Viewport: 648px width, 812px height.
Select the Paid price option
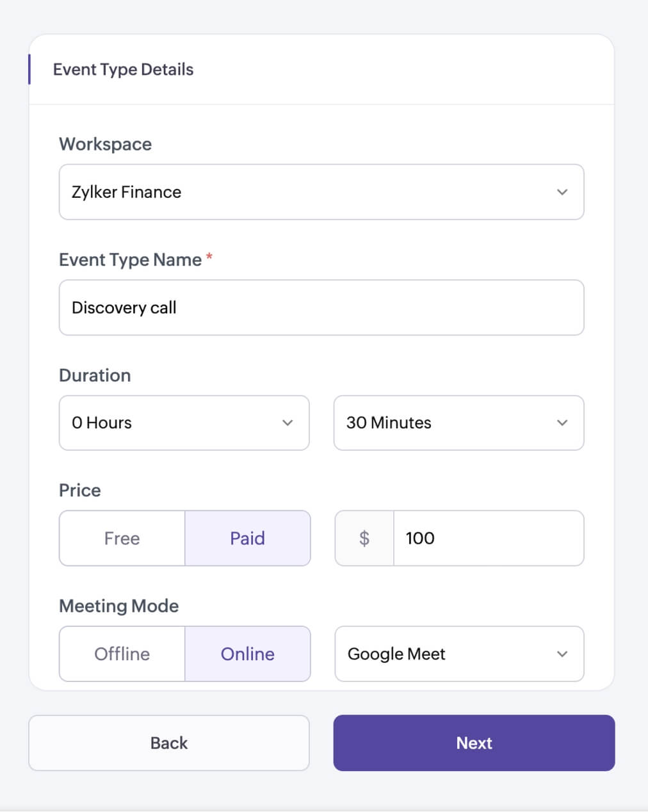[247, 538]
